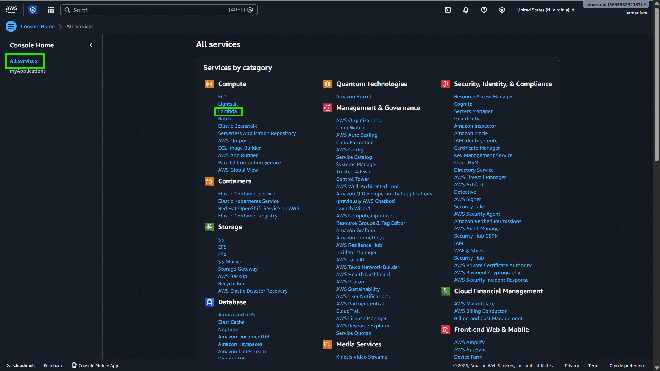The image size is (660, 371).
Task: Open the Certificate Manager link
Action: tap(477, 148)
